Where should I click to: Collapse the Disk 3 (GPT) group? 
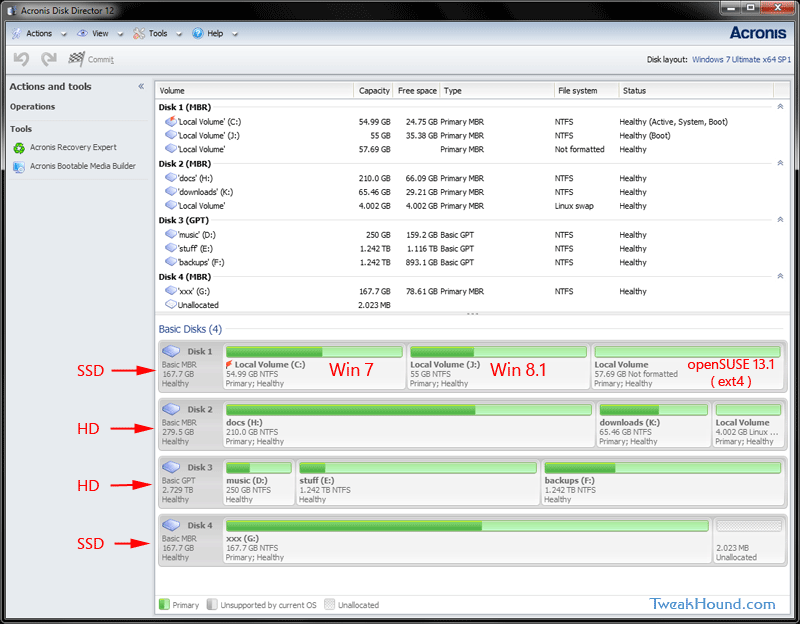[x=780, y=220]
